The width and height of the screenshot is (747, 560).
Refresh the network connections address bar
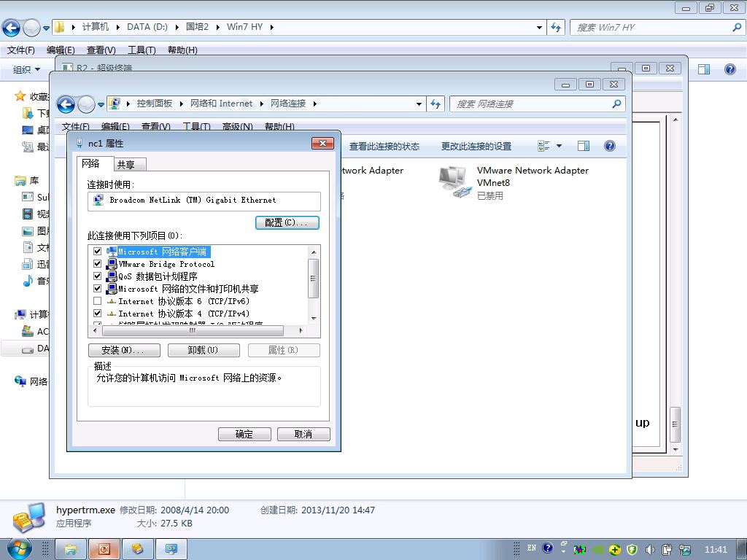436,104
